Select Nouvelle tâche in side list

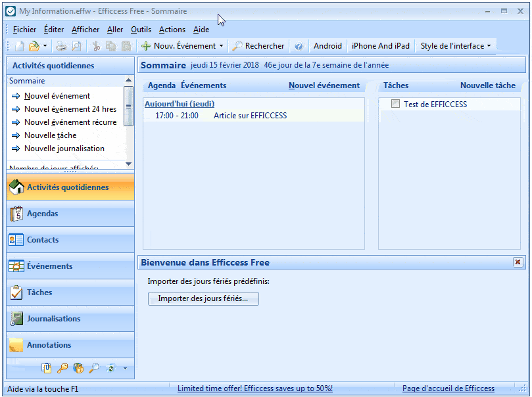pos(51,135)
